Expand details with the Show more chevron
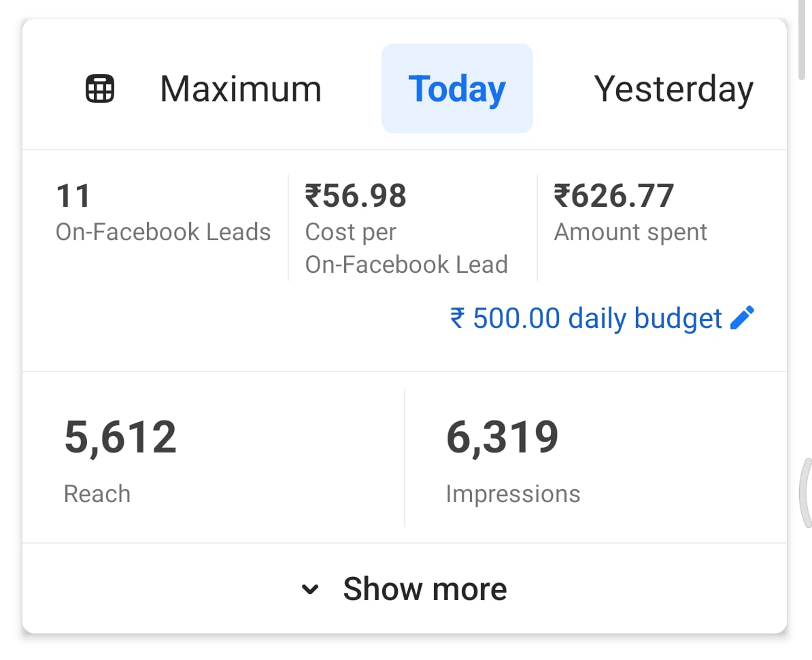Viewport: 812px width, 660px height. pos(310,589)
